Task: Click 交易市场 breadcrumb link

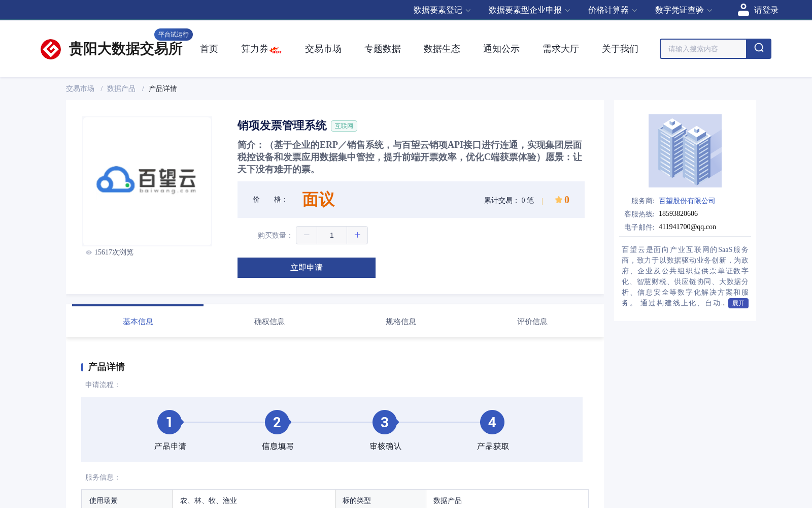Action: 80,88
